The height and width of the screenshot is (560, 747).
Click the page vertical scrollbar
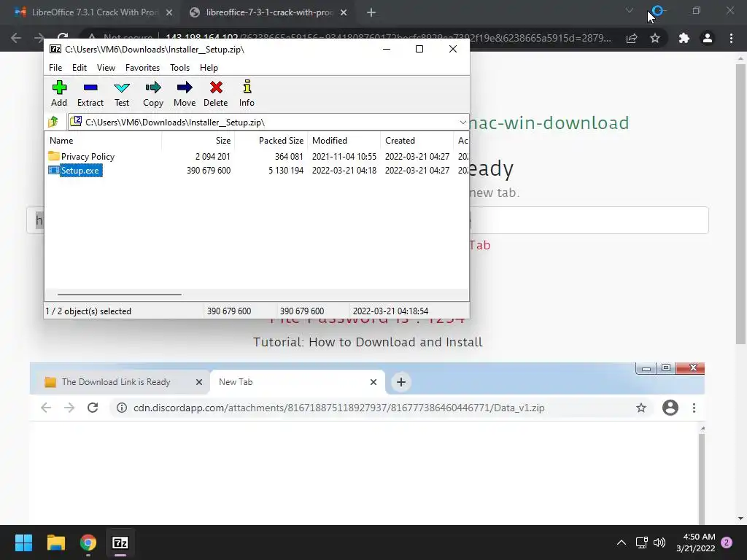pos(740,204)
